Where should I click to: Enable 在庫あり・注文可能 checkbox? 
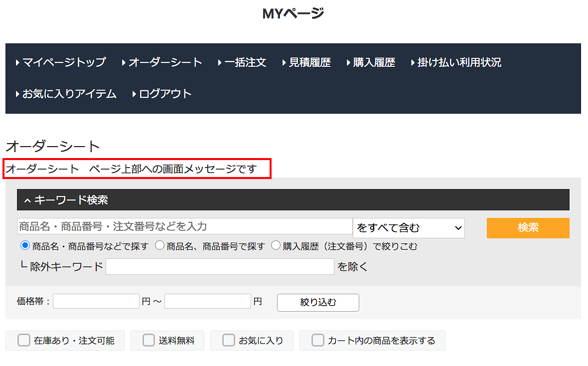click(24, 341)
